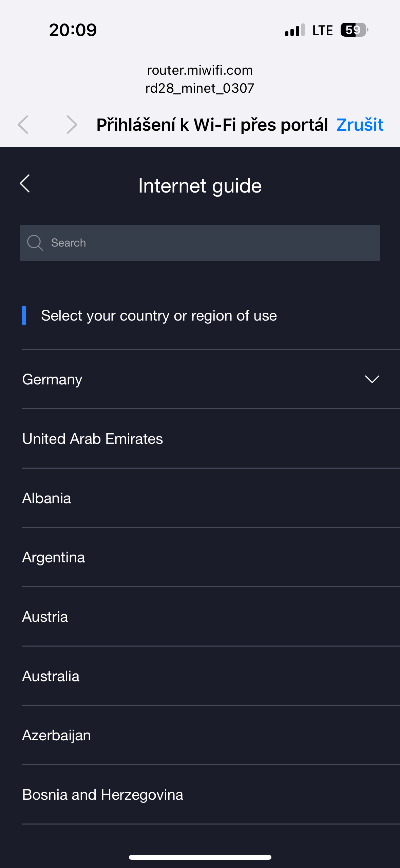Tap the browser back navigation chevron
Image resolution: width=400 pixels, height=868 pixels.
coord(23,125)
